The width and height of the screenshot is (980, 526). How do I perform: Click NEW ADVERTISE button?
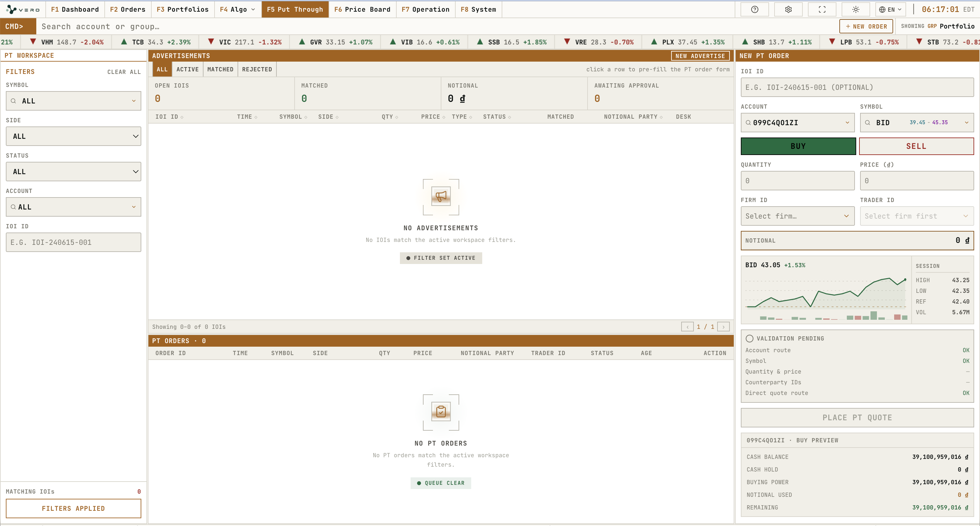tap(700, 56)
